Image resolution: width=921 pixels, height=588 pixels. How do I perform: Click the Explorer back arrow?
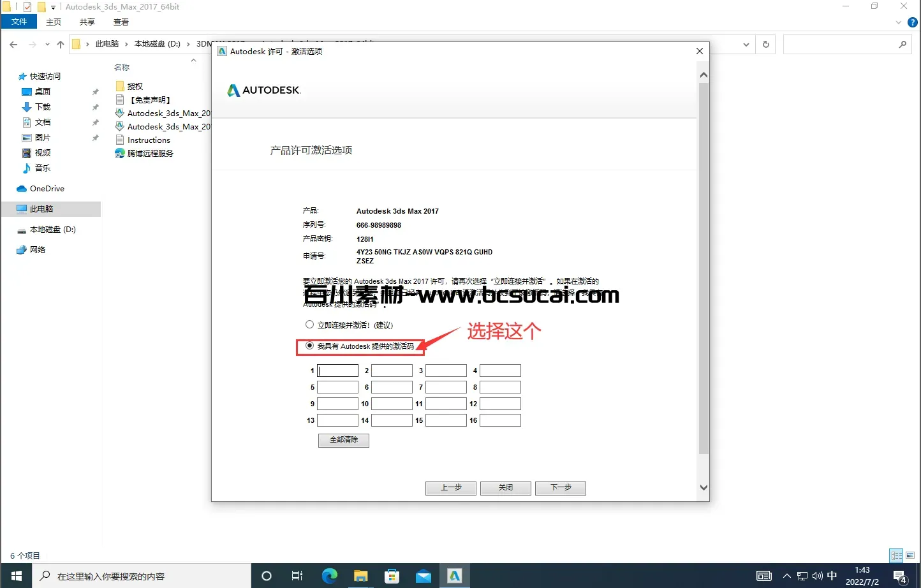[13, 44]
